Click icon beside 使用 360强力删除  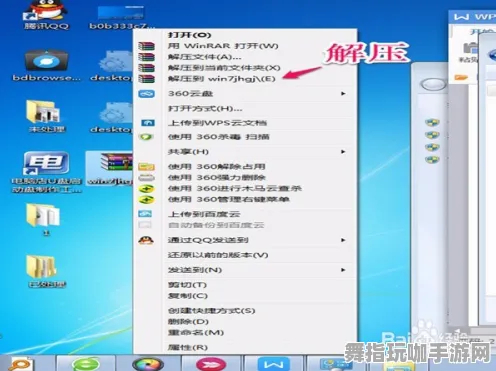(x=146, y=177)
